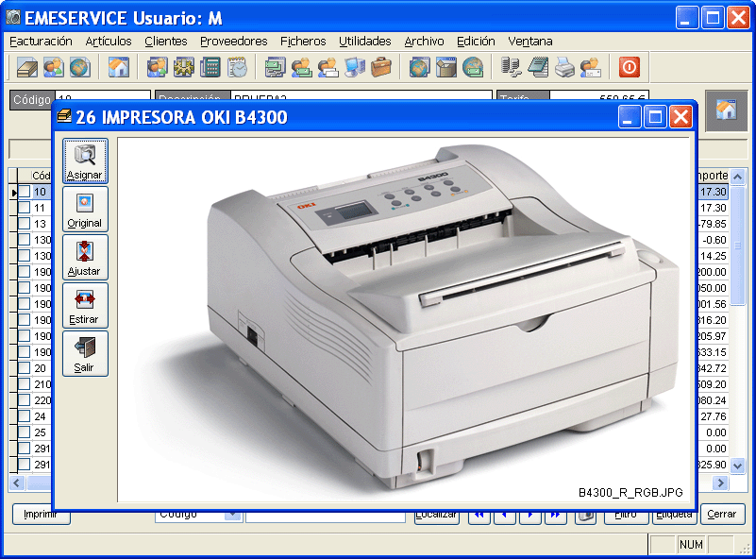Tick the checkbox for row 10
Screen dimensions: 756x559
(x=25, y=192)
